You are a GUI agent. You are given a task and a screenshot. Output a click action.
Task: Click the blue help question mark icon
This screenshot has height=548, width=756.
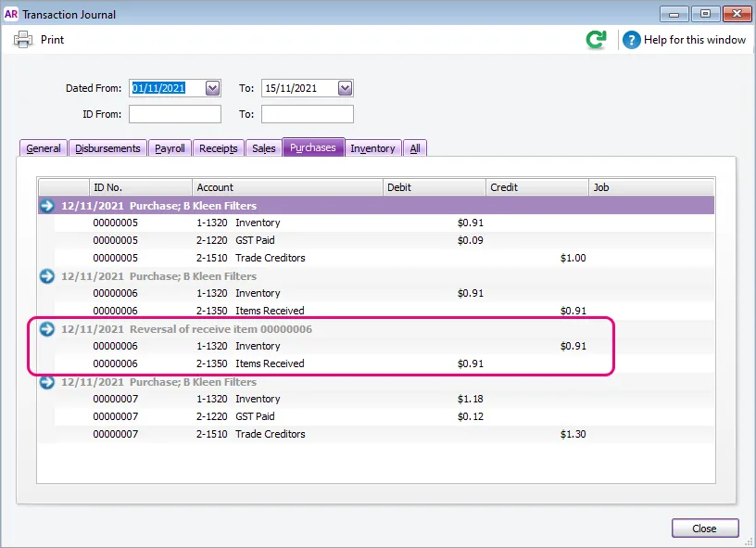click(631, 40)
